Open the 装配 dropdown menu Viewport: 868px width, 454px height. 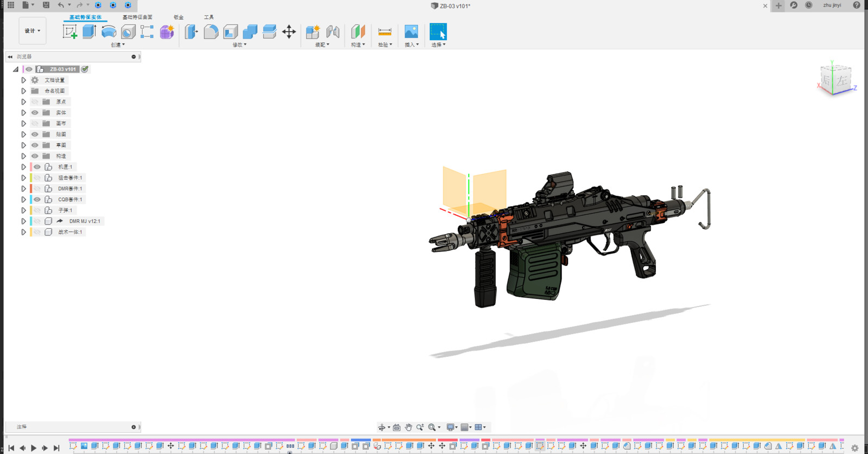(x=322, y=45)
